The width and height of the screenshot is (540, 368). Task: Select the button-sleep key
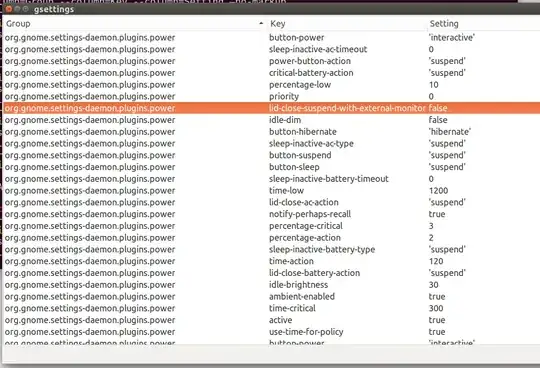pos(294,167)
